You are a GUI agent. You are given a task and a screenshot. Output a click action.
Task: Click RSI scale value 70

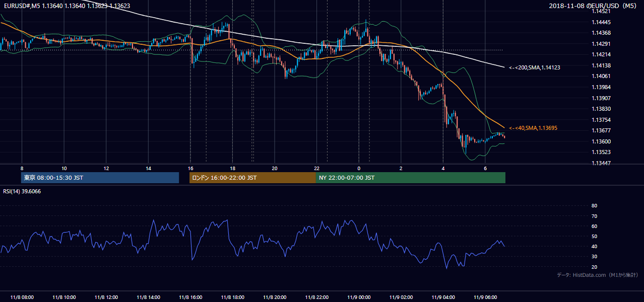pyautogui.click(x=594, y=216)
